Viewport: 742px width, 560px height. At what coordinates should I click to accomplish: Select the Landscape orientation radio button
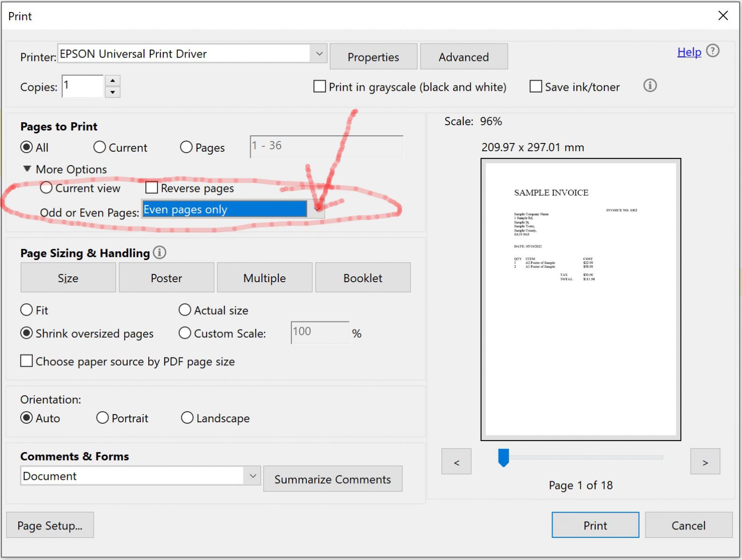coord(187,417)
